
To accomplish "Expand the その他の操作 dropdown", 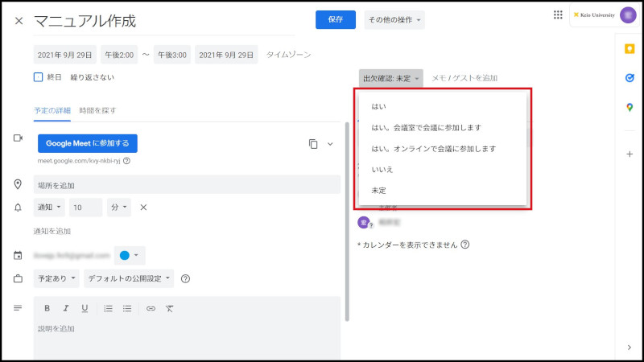I will click(394, 20).
